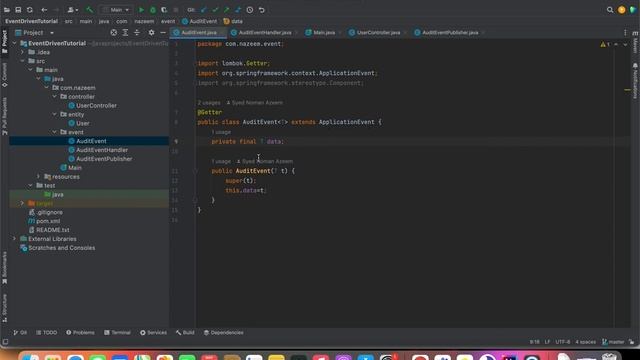Click the Save All toolbar icon

click(18, 10)
